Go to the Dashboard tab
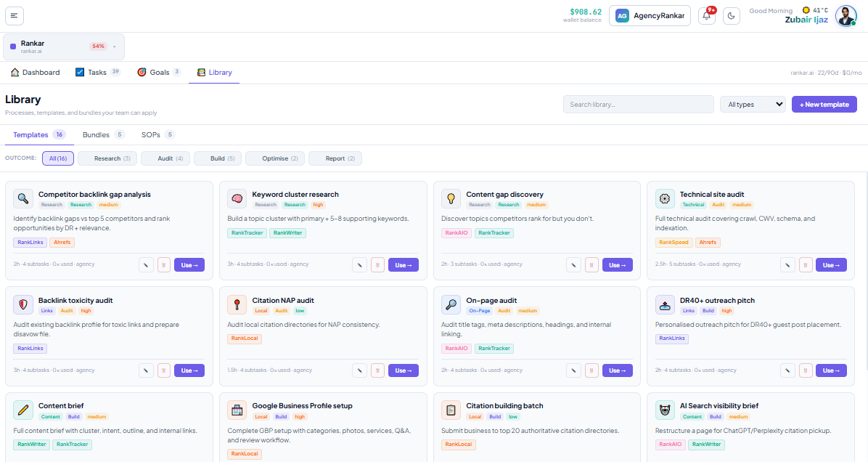This screenshot has width=868, height=462. tap(36, 72)
